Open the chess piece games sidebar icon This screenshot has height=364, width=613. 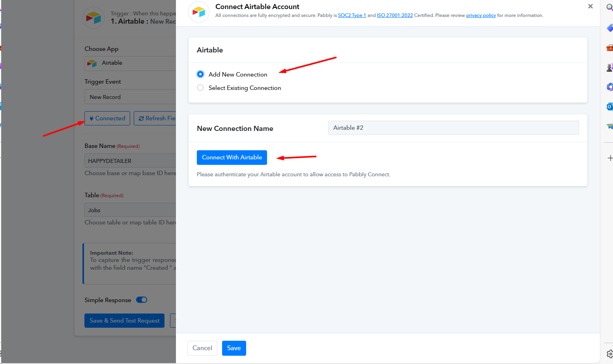(609, 67)
